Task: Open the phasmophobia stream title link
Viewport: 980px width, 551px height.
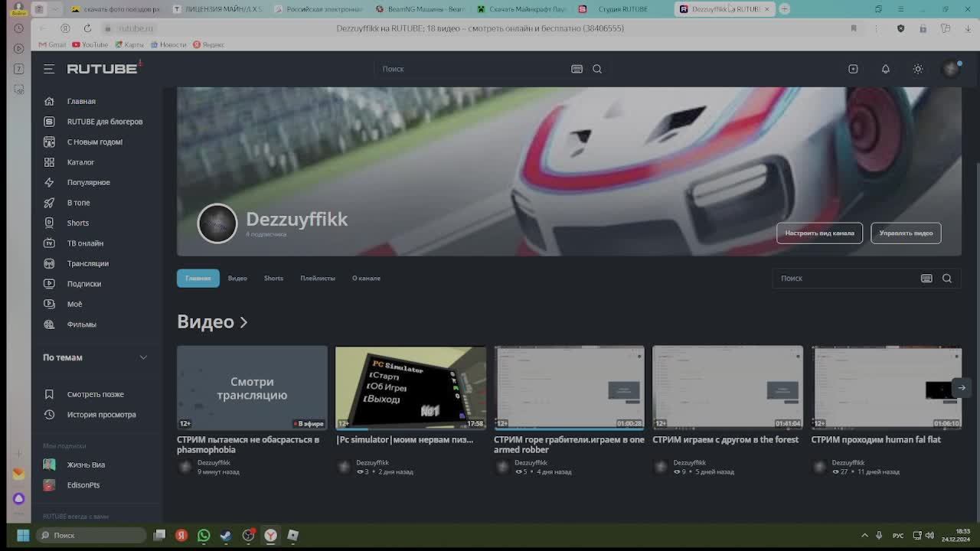Action: [x=248, y=445]
